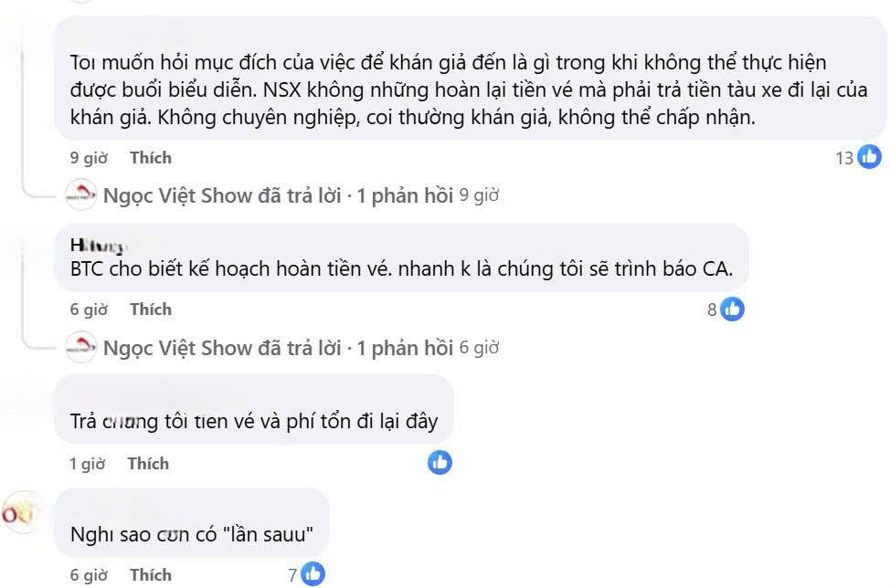The height and width of the screenshot is (588, 890).
Task: Open reactions on the "Trả chúng tôi" comment
Action: (440, 463)
